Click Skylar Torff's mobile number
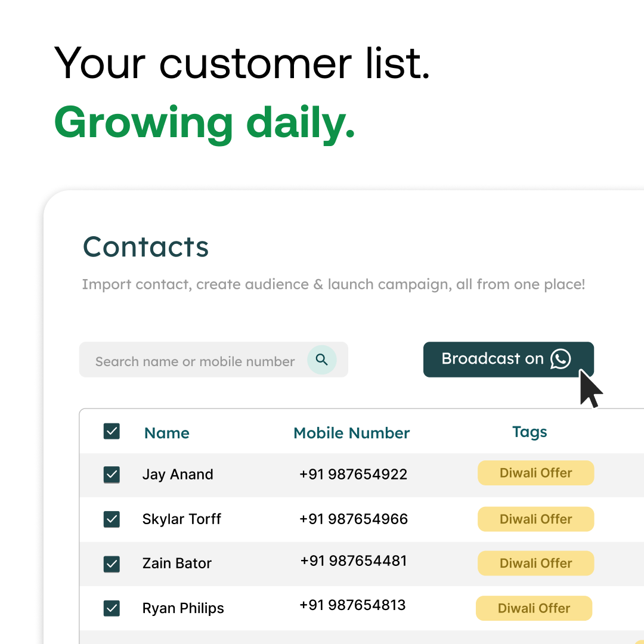This screenshot has height=644, width=644. [353, 519]
